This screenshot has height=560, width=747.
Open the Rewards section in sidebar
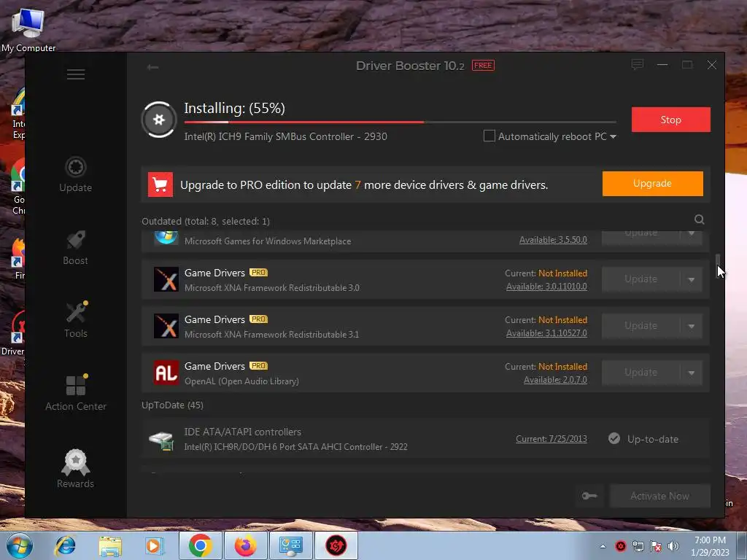point(76,469)
